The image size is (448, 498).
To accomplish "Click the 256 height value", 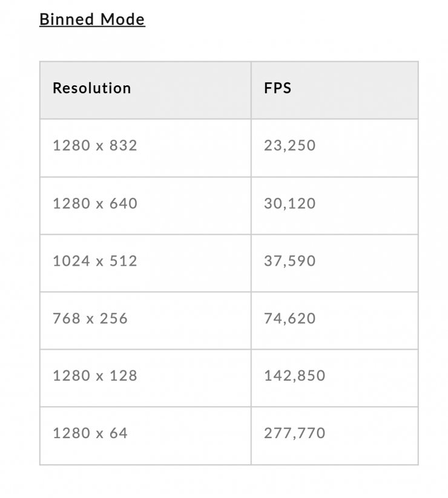I will coord(114,318).
